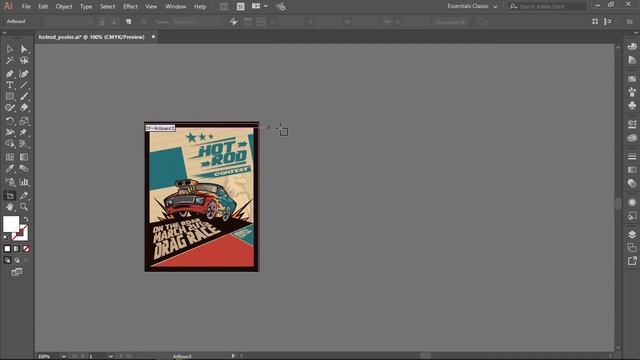Select the Zoom tool

[24, 207]
